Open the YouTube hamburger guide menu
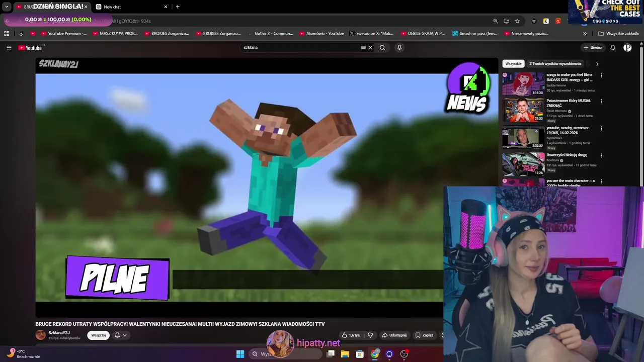This screenshot has width=644, height=362. pyautogui.click(x=9, y=48)
